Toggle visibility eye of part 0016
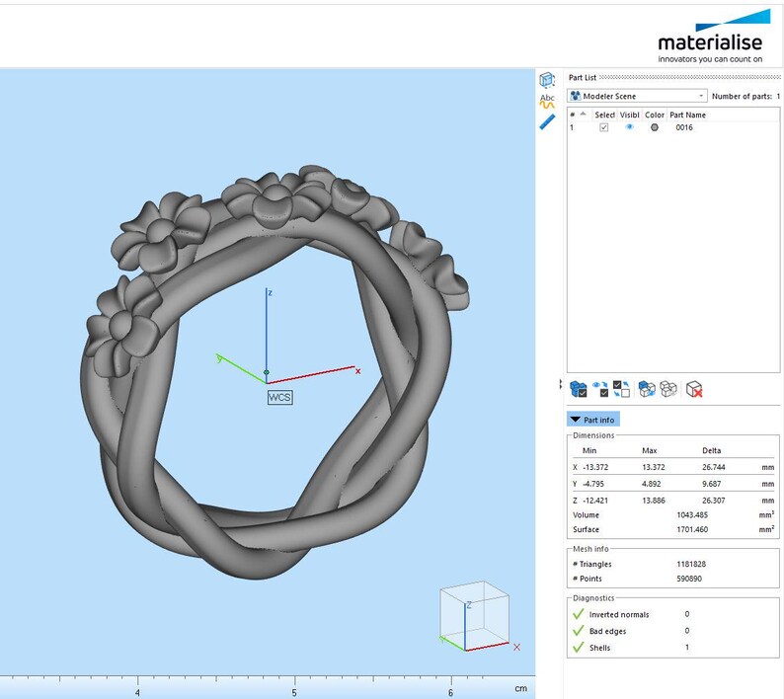The image size is (784, 699). 630,127
